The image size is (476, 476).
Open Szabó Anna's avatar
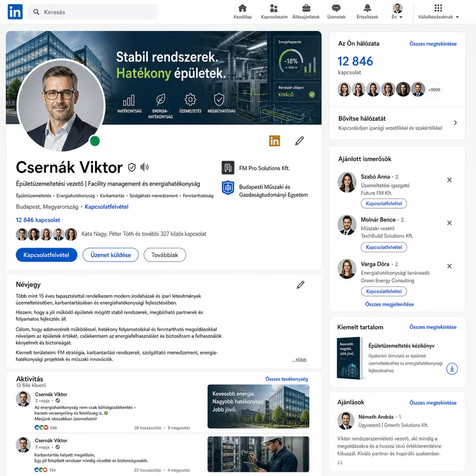[x=347, y=182]
